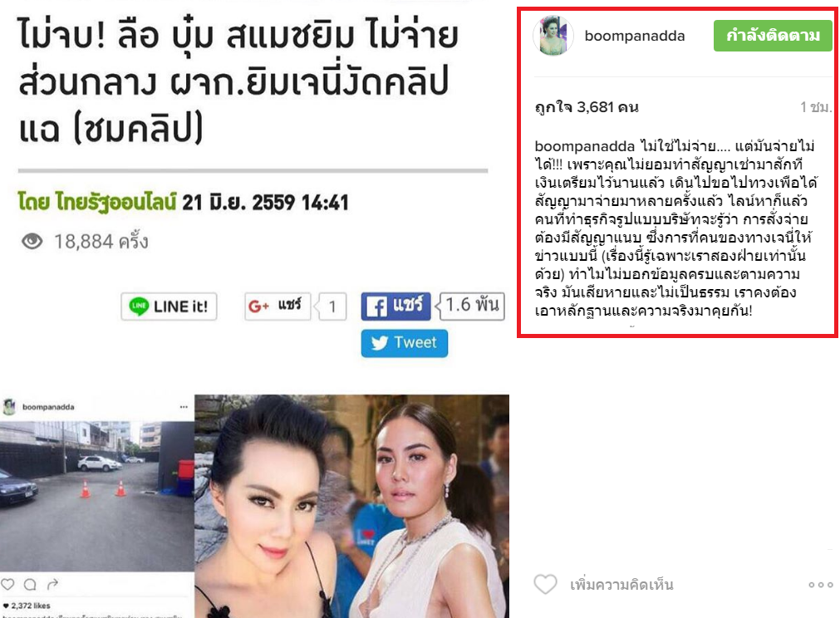Click the Google+ share count bubble
The height and width of the screenshot is (618, 840).
(x=332, y=307)
